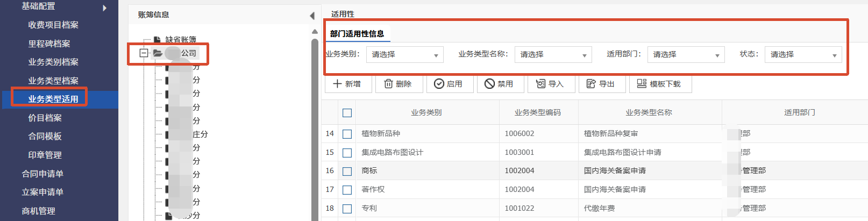Image resolution: width=868 pixels, height=221 pixels.
Task: Check the row 18 专利 checkbox
Action: pyautogui.click(x=347, y=209)
